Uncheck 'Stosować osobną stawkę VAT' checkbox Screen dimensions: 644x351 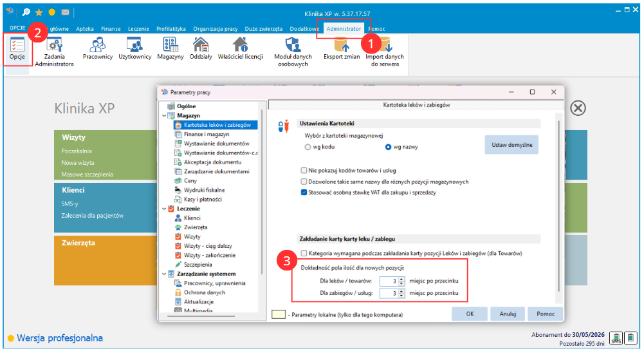click(304, 192)
